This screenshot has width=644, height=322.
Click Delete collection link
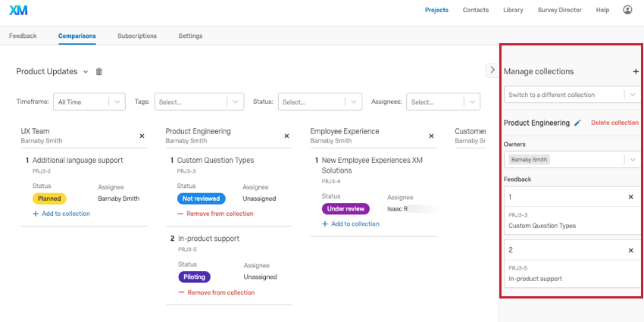point(614,123)
